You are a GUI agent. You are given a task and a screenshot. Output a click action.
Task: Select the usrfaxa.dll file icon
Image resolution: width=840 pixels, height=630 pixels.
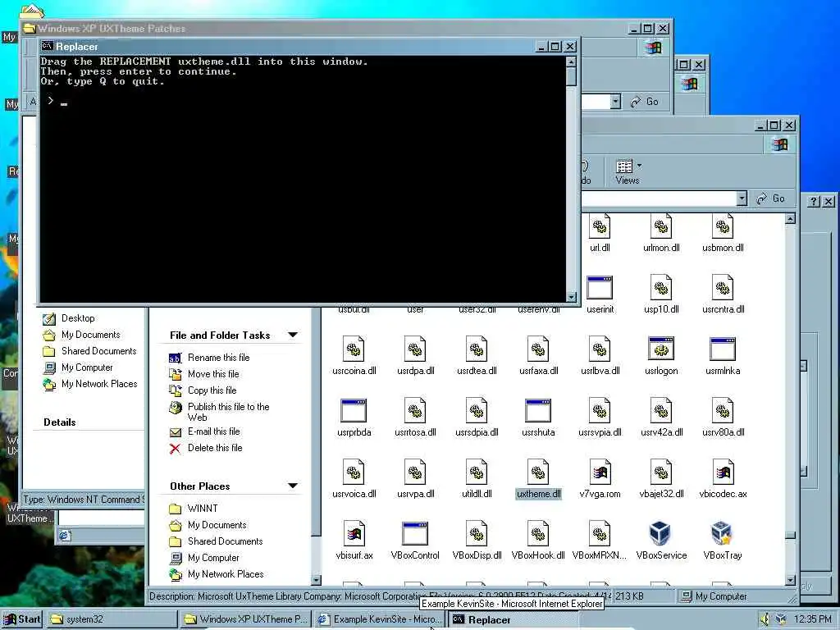[x=538, y=349]
